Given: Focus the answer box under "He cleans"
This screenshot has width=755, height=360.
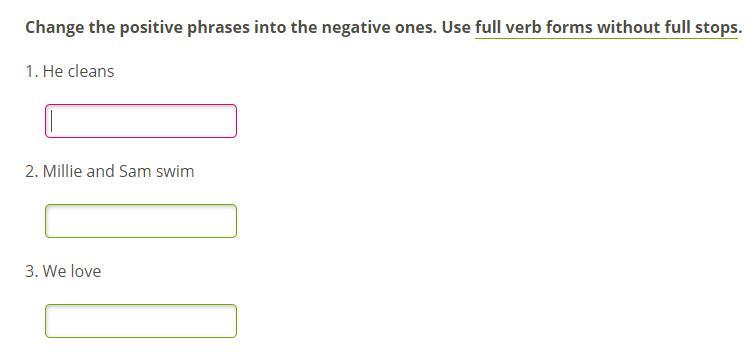Looking at the screenshot, I should (x=141, y=121).
